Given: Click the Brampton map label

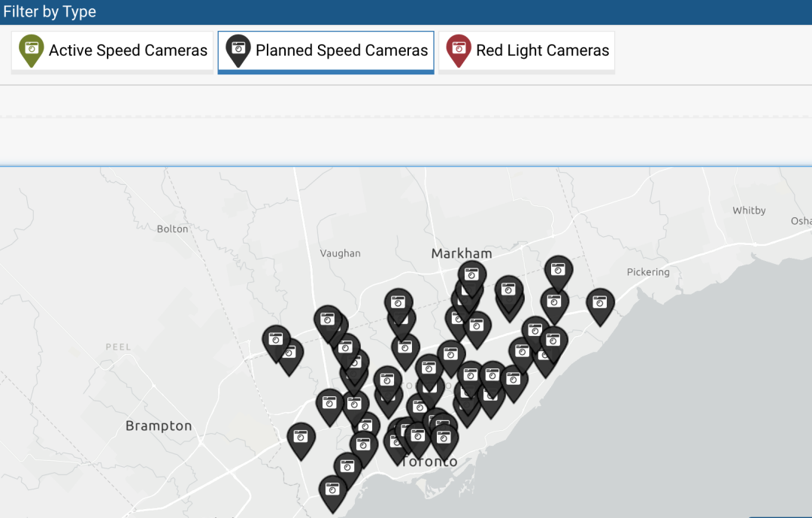Looking at the screenshot, I should pyautogui.click(x=159, y=426).
